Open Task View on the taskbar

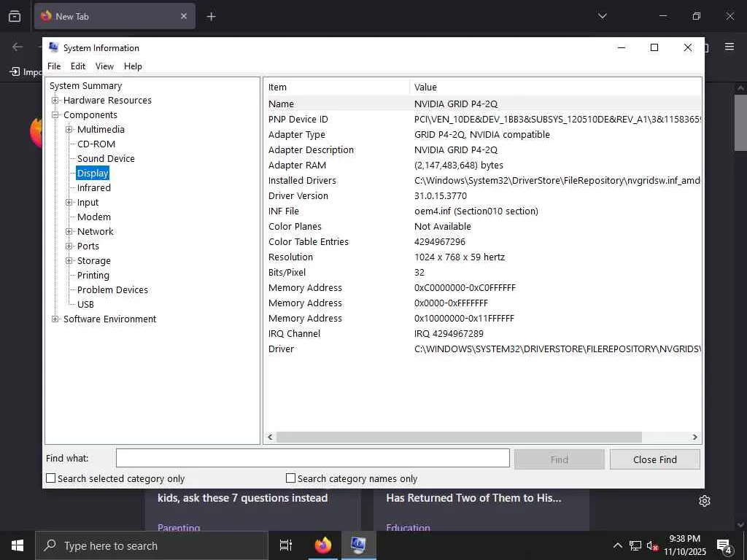click(286, 545)
